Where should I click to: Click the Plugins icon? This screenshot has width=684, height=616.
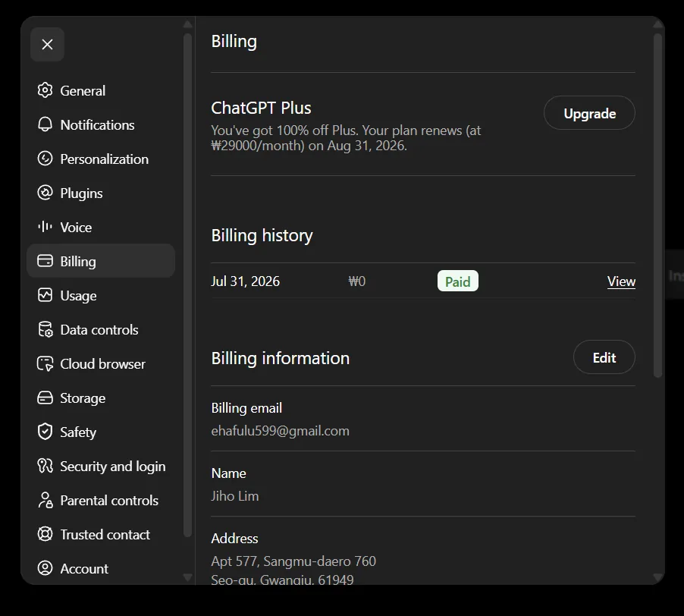click(45, 193)
